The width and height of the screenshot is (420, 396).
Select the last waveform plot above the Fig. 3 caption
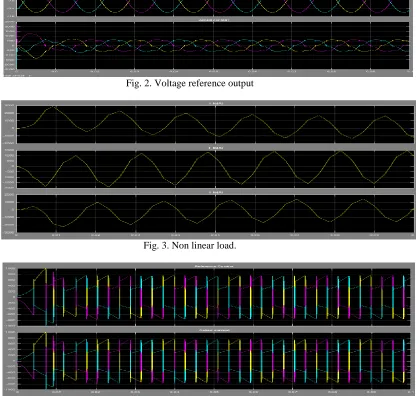215,214
